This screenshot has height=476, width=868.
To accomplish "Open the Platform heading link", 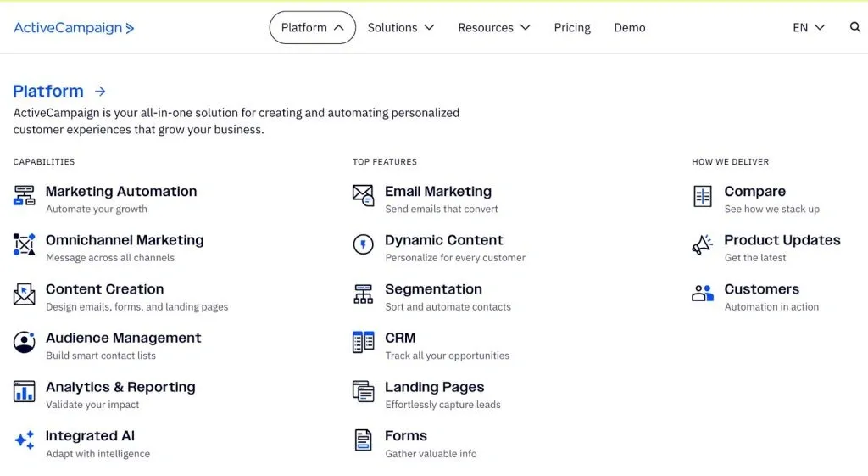I will pos(48,91).
